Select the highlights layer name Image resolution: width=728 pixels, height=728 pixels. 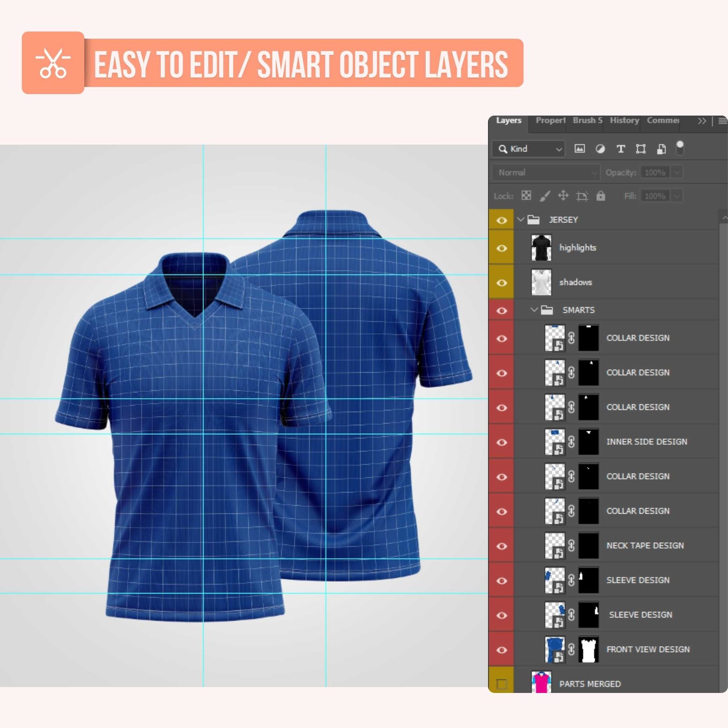578,248
